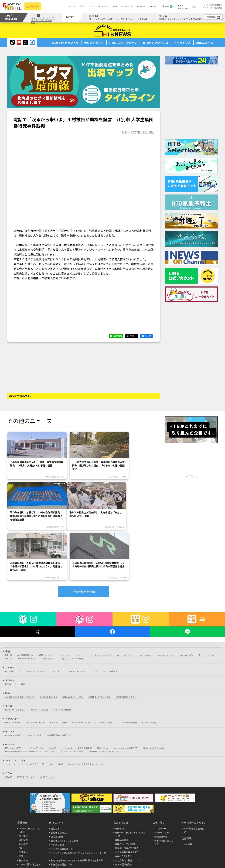Open the 江別大学生暴行死裁判 瀧澤被告 news card
Screen dimensions: 225x868
tap(99, 455)
